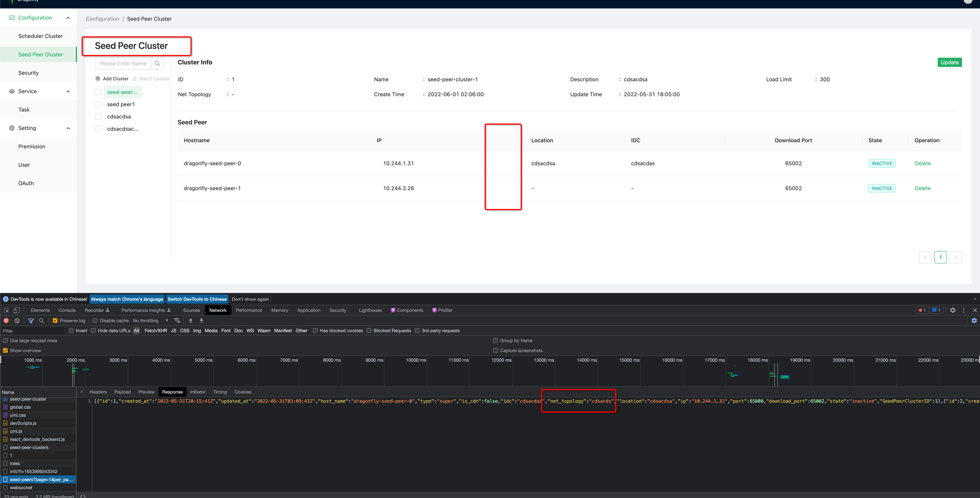980x498 pixels.
Task: Stop recording the network log
Action: (6, 320)
